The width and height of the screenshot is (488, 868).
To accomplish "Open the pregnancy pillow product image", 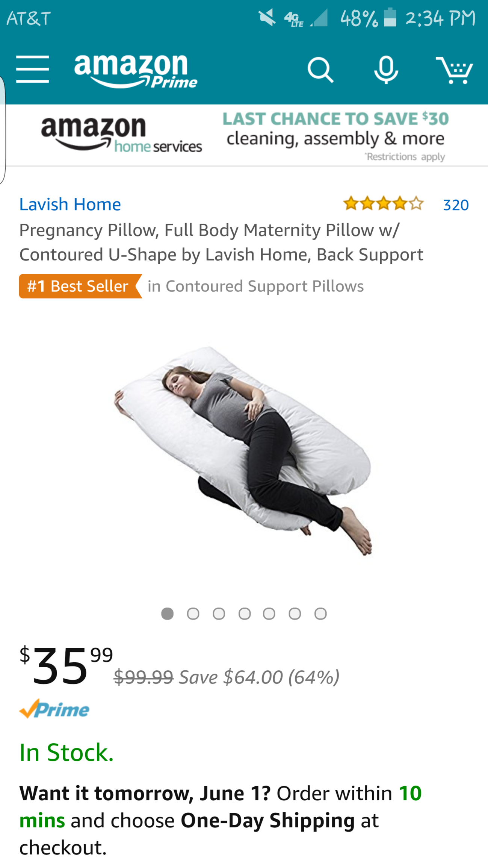I will (243, 450).
